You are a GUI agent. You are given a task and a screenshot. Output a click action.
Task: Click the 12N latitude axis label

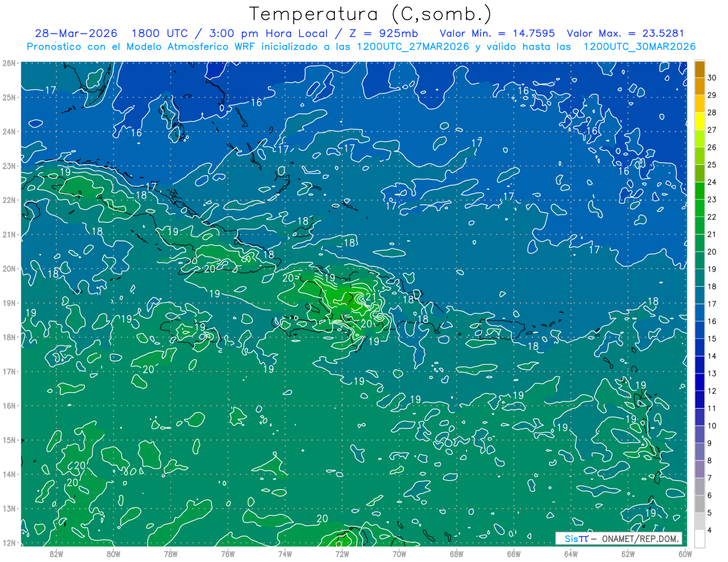[x=9, y=543]
